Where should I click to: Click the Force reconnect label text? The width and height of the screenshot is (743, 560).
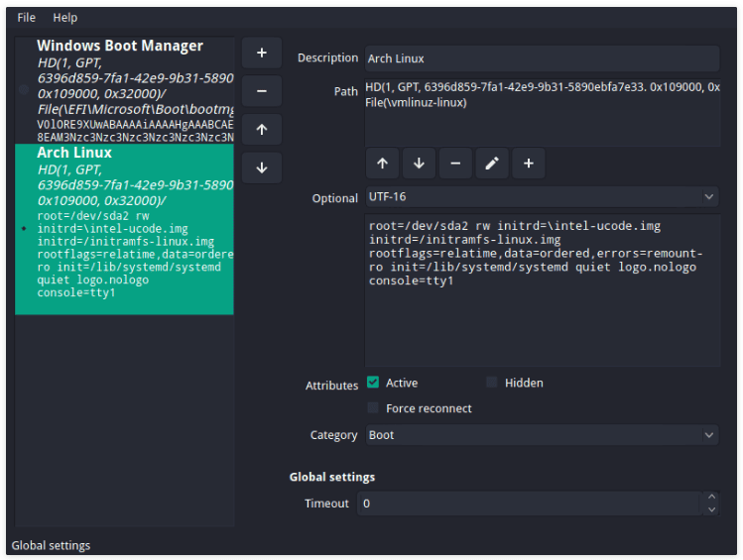tap(429, 408)
